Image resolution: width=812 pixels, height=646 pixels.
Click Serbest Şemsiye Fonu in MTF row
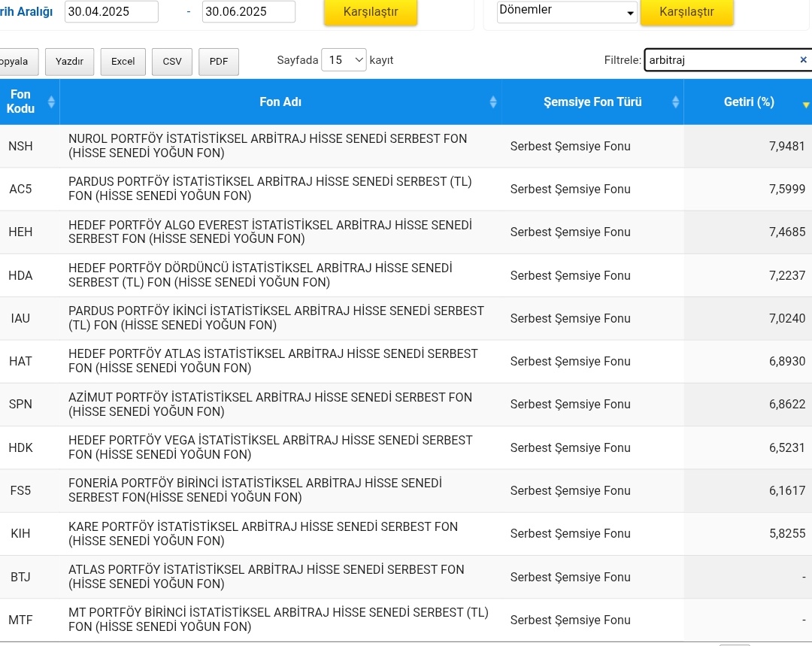[x=570, y=620]
